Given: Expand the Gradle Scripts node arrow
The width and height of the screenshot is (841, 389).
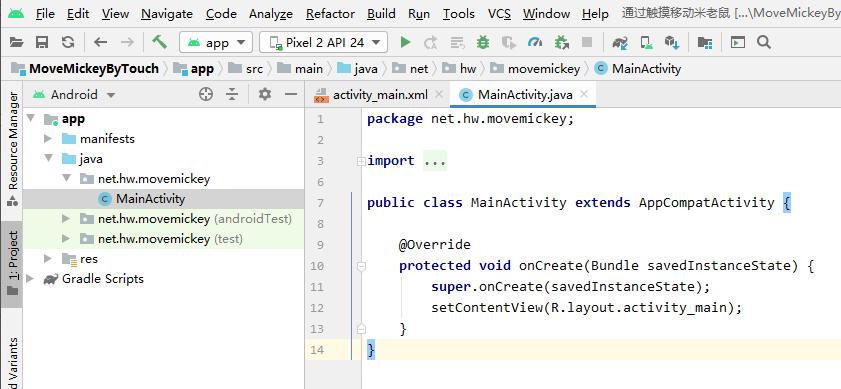Looking at the screenshot, I should tap(30, 279).
